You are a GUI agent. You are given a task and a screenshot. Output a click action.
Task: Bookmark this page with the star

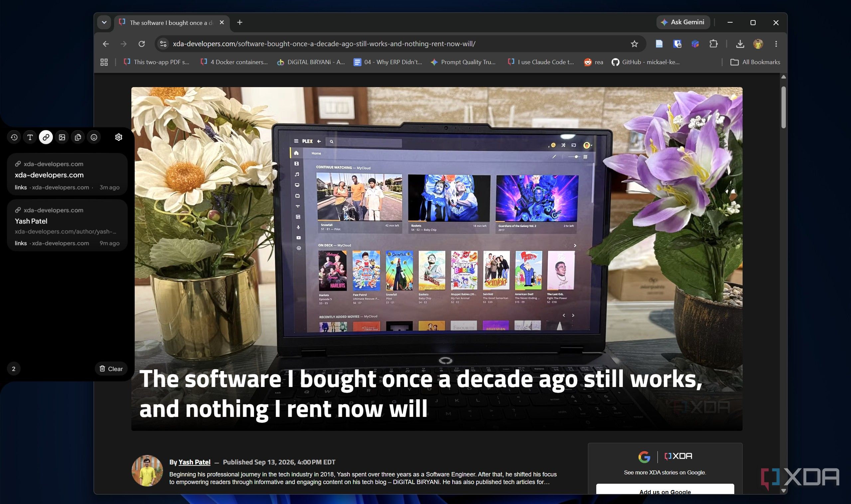point(634,44)
